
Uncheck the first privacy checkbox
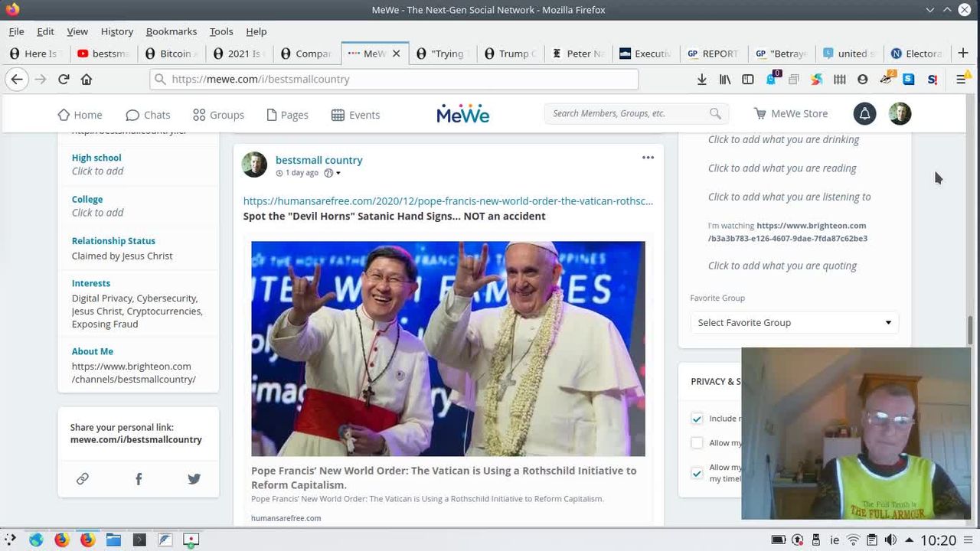click(697, 419)
